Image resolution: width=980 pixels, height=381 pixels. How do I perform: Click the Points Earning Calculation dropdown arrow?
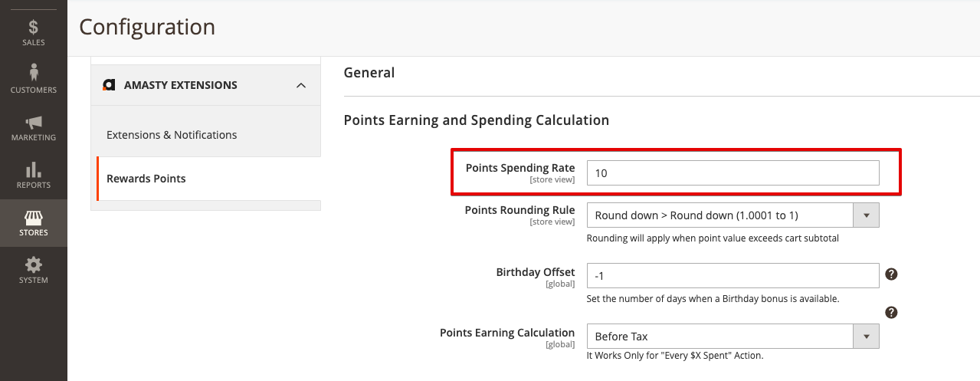tap(867, 337)
